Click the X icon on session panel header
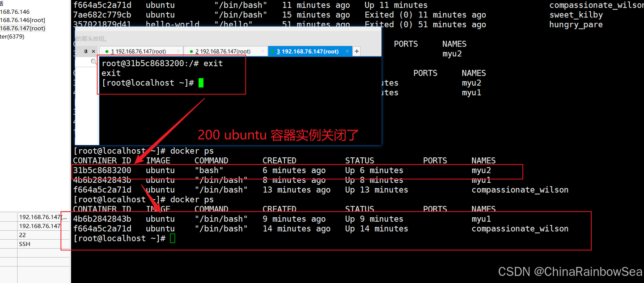The width and height of the screenshot is (644, 283). pos(93,51)
